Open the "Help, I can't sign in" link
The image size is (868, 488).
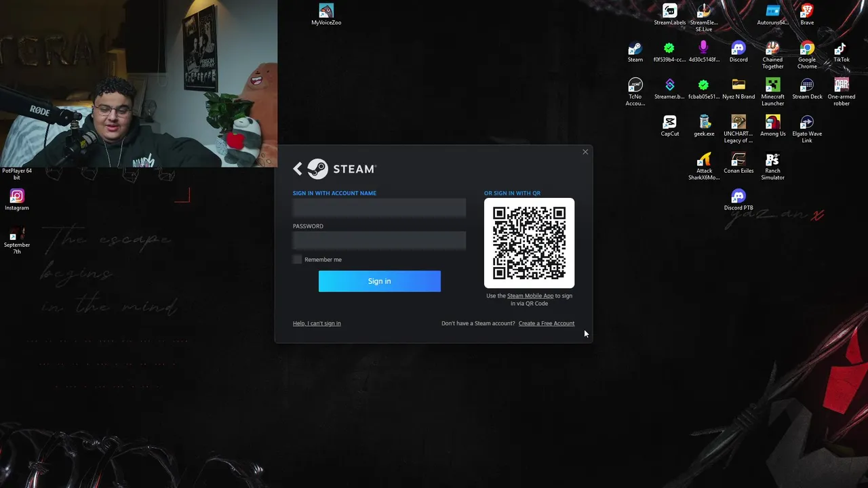pos(317,323)
